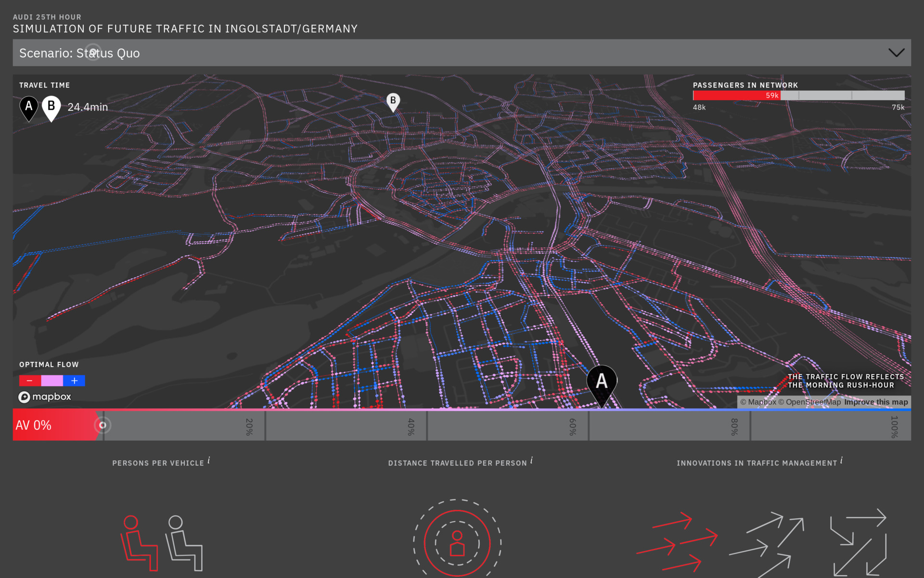Image resolution: width=924 pixels, height=578 pixels.
Task: Click the black A marker pin on map
Action: pyautogui.click(x=602, y=382)
